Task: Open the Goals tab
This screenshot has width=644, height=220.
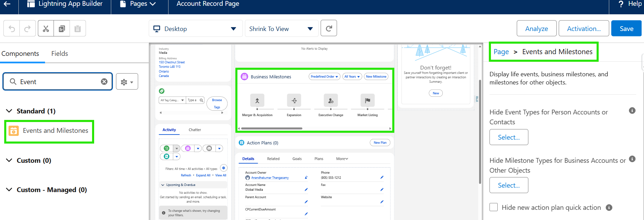Action: (297, 159)
